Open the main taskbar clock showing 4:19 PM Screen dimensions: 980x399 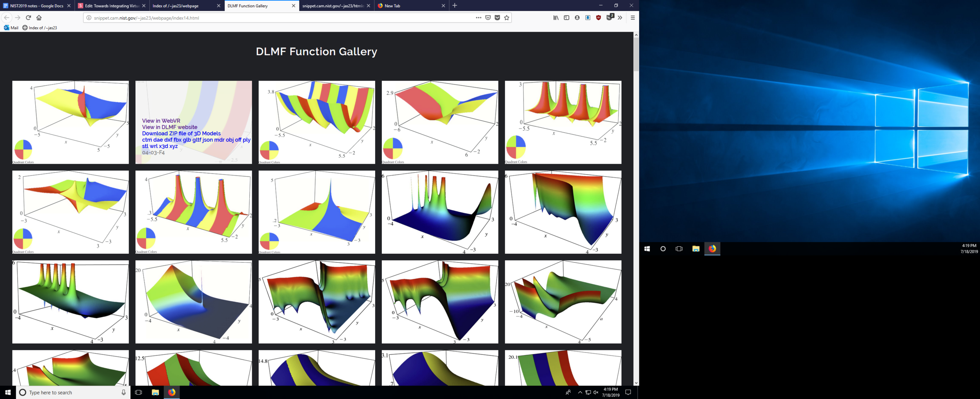coord(611,392)
